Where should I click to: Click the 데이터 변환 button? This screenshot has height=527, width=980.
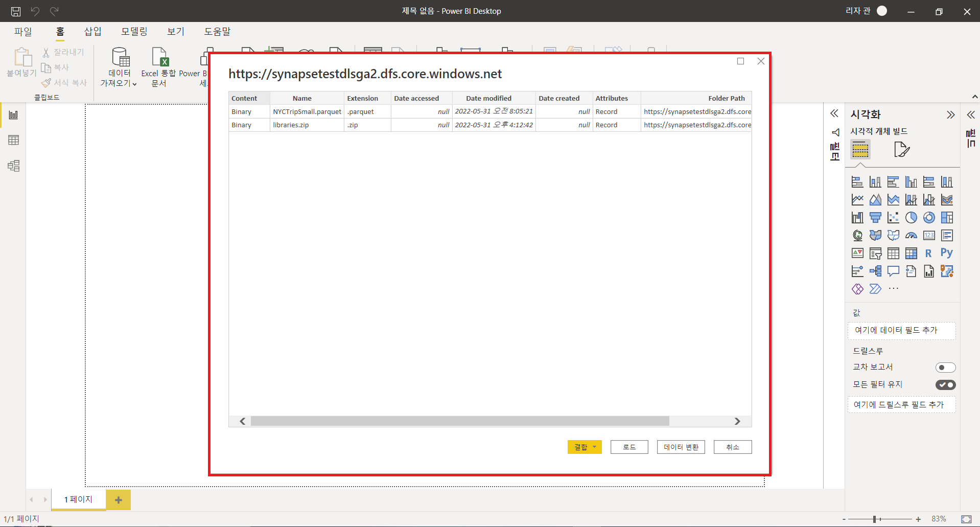(x=681, y=447)
